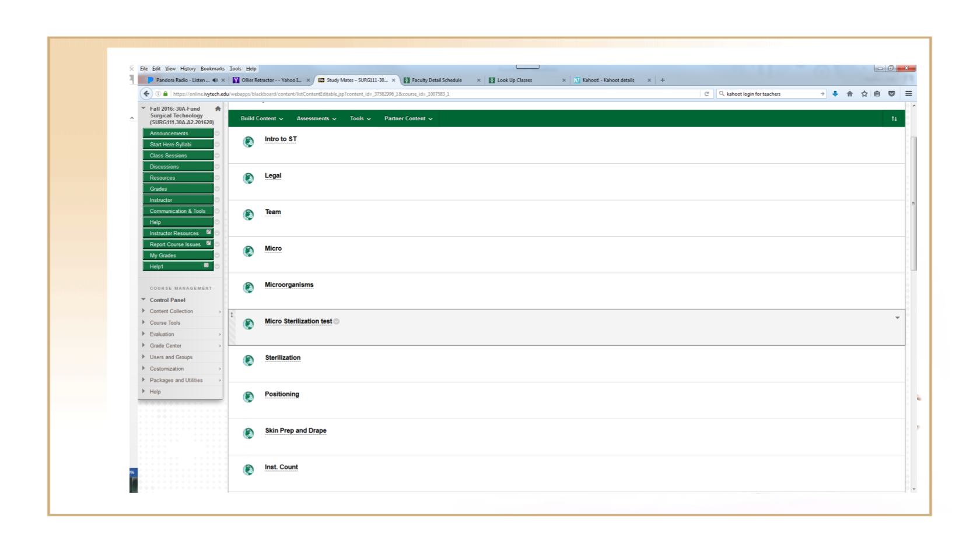Open options chevron for Micro Sterilization test
The image size is (980, 551).
tap(897, 318)
